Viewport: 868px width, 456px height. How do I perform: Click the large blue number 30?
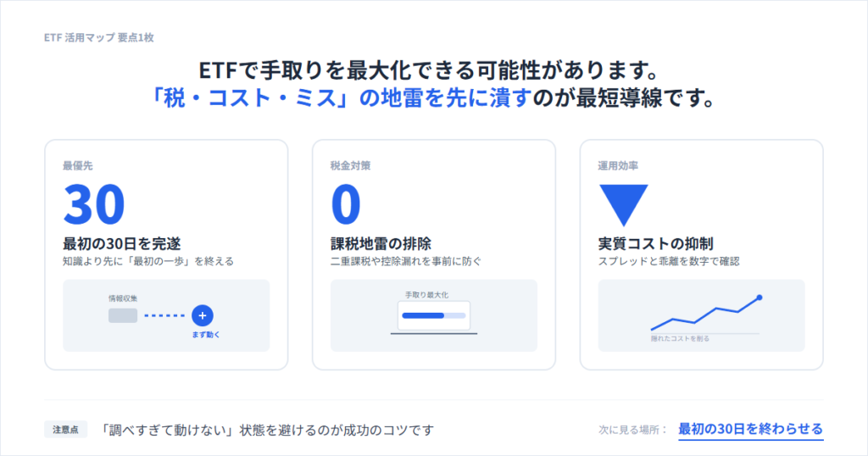(94, 205)
